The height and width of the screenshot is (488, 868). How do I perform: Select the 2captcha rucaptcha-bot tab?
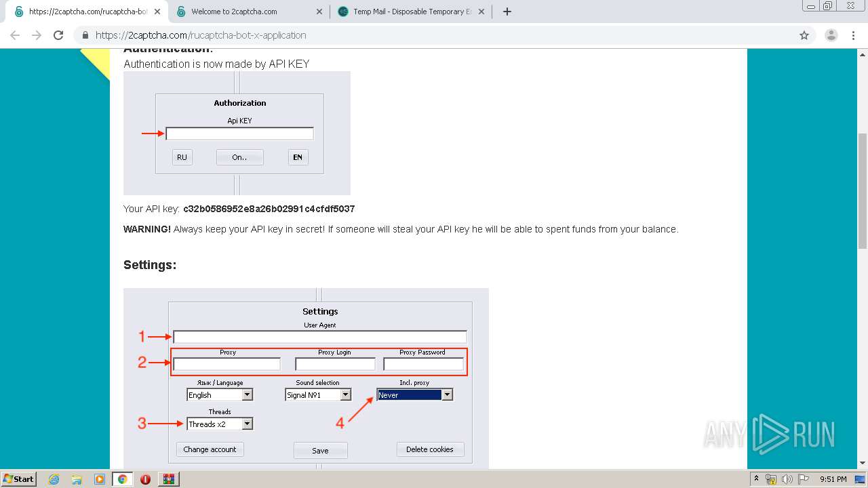tap(87, 12)
